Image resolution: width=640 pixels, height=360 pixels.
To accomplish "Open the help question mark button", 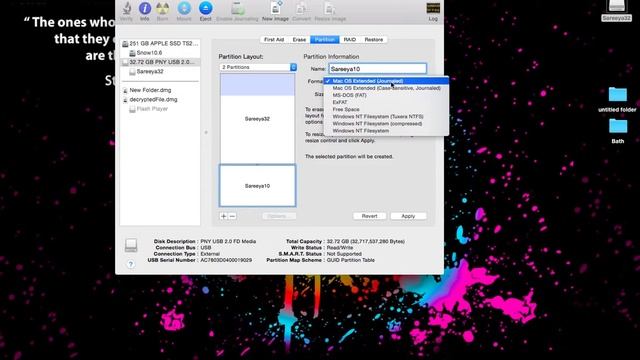I will [131, 264].
